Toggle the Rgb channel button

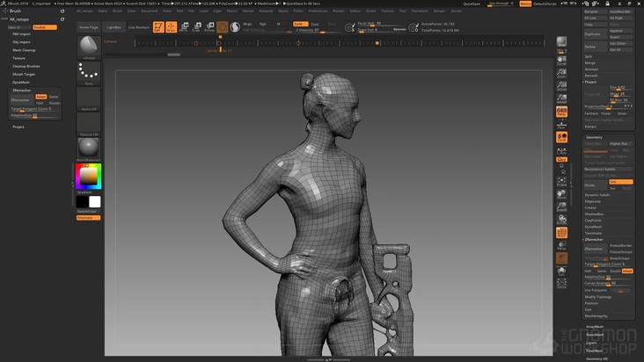tap(263, 25)
